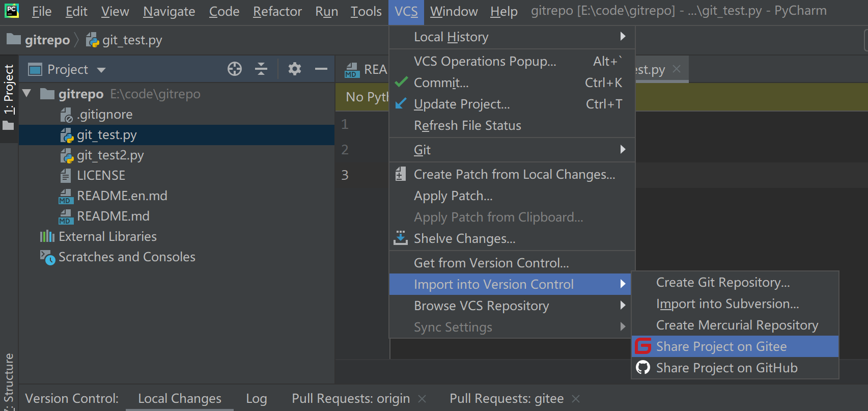Open the Run menu
Screen dimensions: 868x411
click(327, 11)
